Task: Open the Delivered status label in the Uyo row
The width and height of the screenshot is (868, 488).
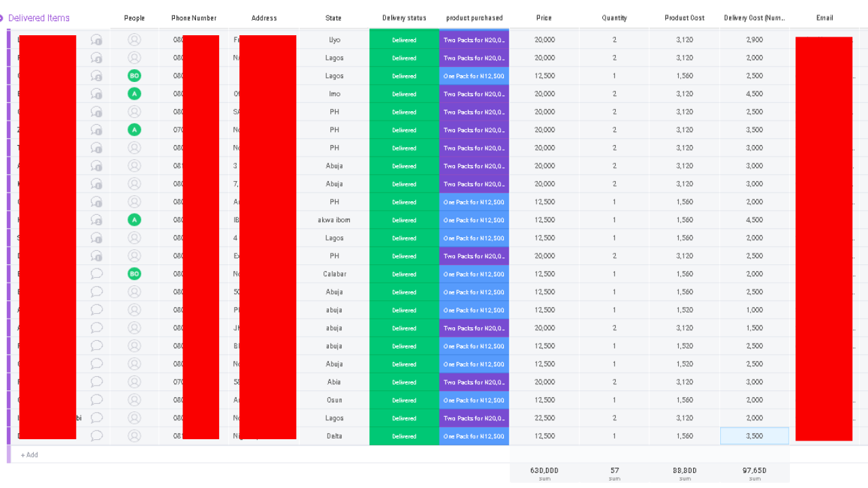Action: (x=404, y=40)
